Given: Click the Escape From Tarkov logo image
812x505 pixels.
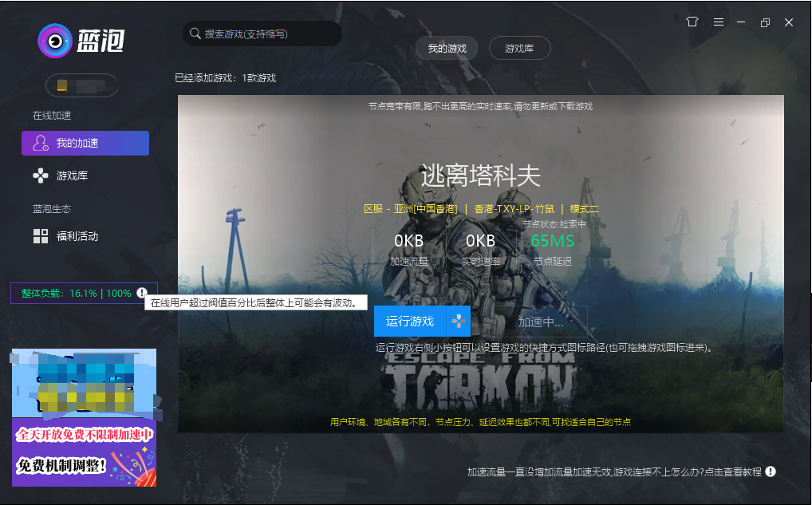Looking at the screenshot, I should point(480,382).
